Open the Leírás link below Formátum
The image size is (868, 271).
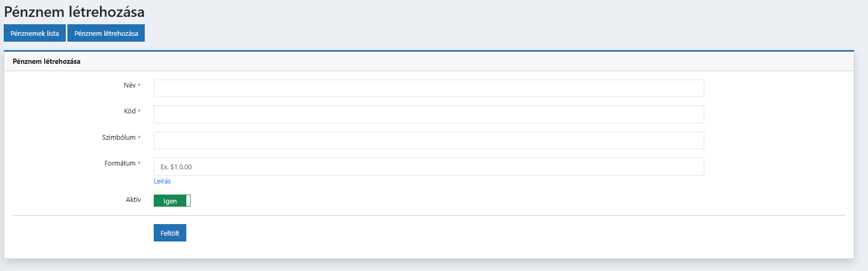(x=162, y=181)
